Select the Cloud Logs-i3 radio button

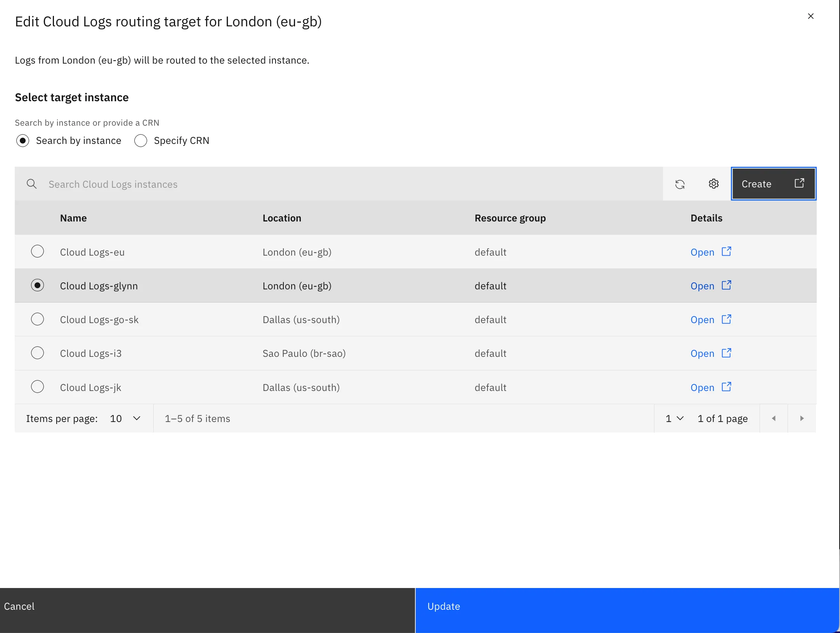click(x=37, y=353)
